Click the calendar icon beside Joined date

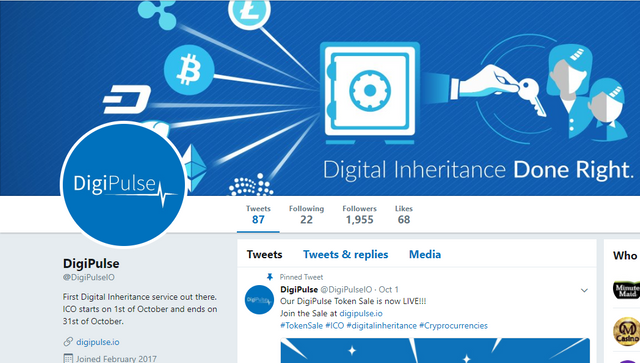coord(68,359)
